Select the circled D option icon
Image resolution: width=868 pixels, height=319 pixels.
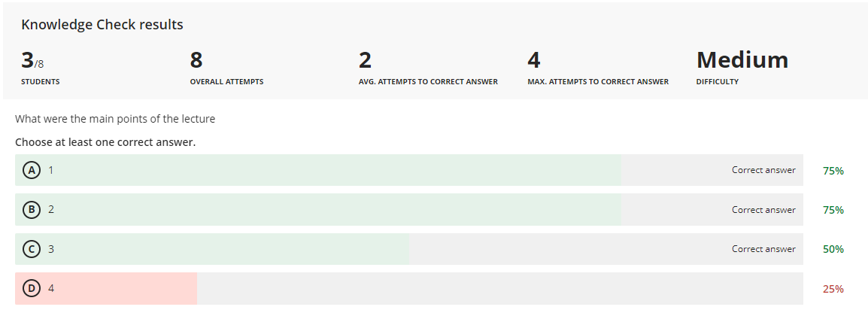coord(31,288)
